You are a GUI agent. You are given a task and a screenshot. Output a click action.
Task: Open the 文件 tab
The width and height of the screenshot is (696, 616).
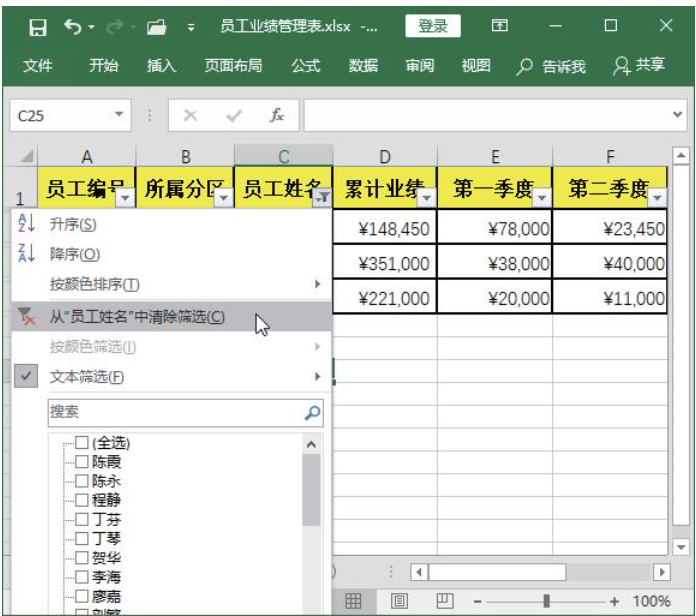point(38,66)
